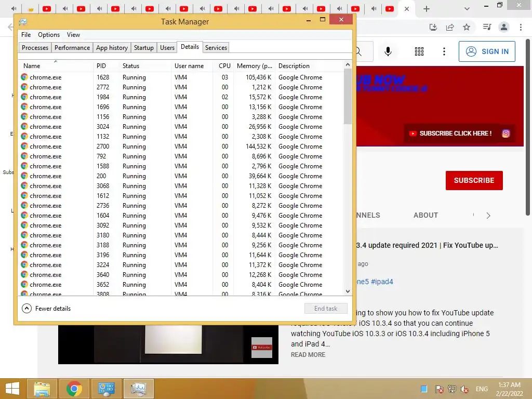This screenshot has height=399, width=532.
Task: Switch to the Processes tab
Action: (35, 47)
